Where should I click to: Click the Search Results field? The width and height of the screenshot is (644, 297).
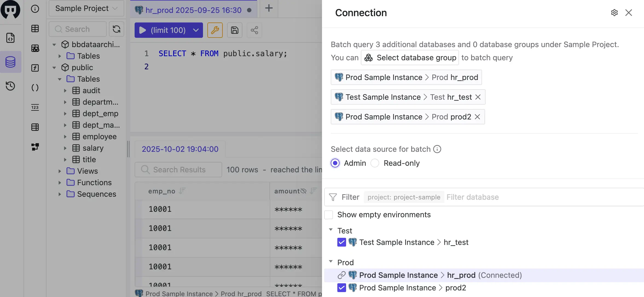pos(178,170)
